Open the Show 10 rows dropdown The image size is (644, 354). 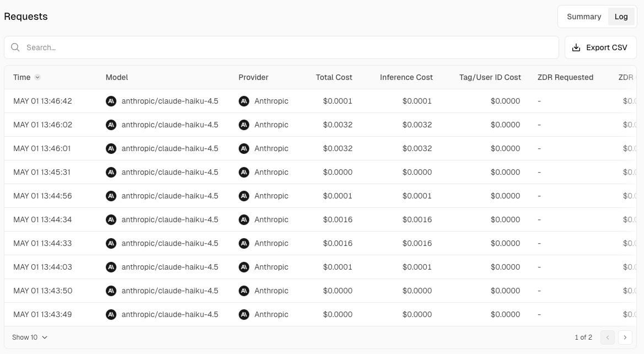(30, 337)
